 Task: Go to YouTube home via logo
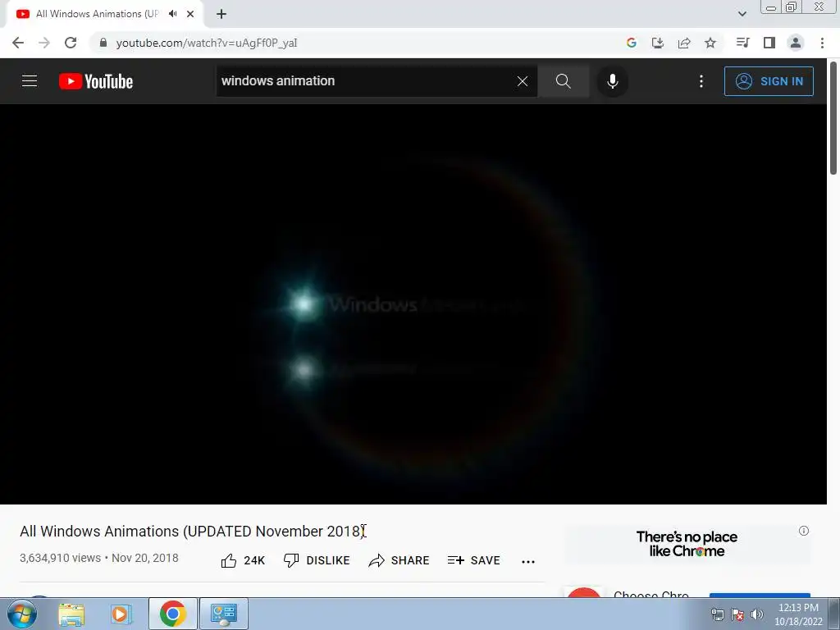pyautogui.click(x=96, y=81)
